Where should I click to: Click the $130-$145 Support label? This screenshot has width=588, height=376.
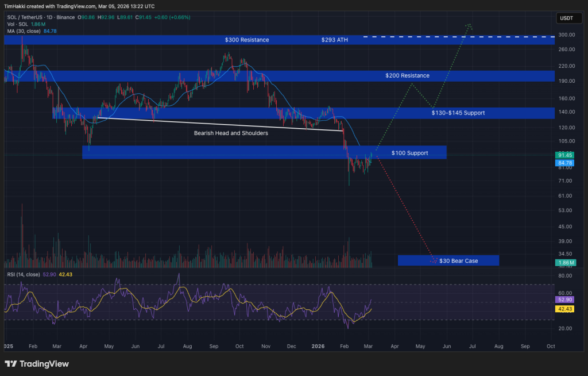458,113
